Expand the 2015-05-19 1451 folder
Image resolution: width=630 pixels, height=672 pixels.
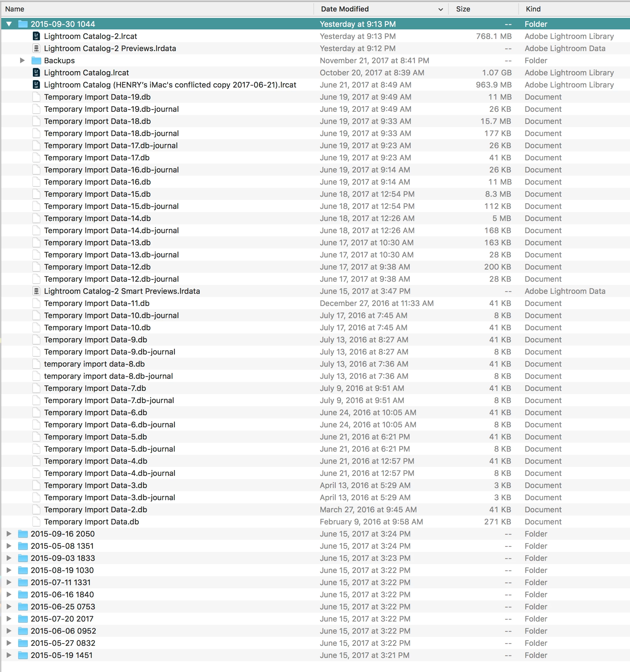point(9,655)
